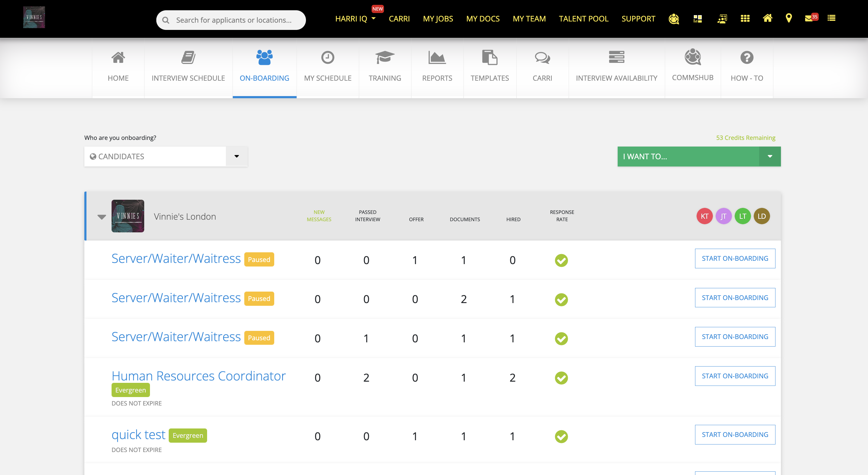The width and height of the screenshot is (868, 475).
Task: Click the search magnifier icon
Action: coord(165,20)
